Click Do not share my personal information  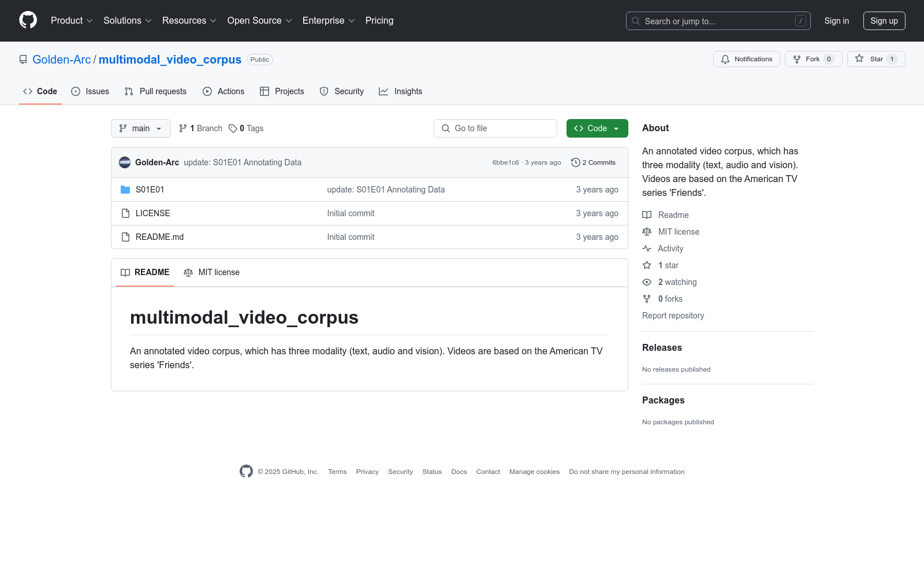627,472
